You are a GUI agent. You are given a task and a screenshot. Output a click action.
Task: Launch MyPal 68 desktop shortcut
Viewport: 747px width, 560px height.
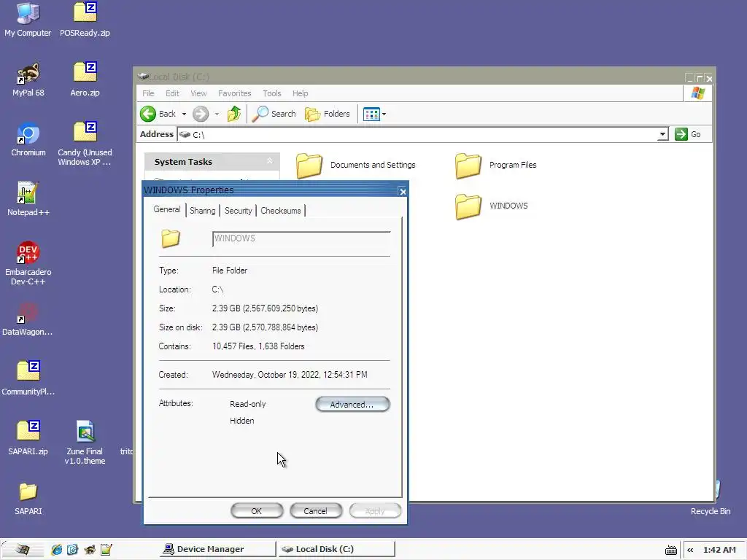tap(28, 79)
